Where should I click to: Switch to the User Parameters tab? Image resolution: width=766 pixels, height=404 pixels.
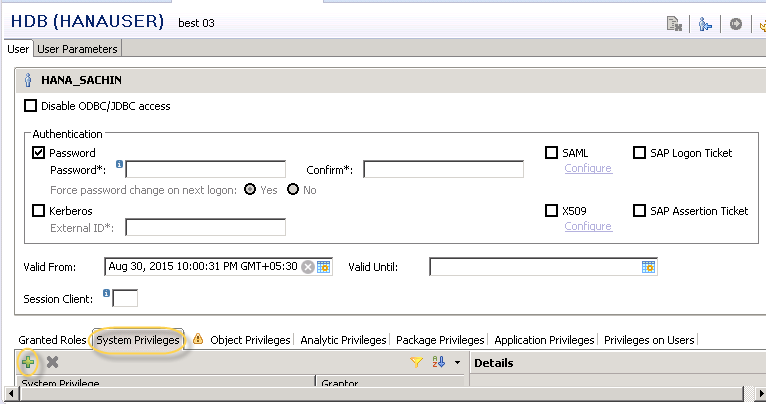point(78,48)
